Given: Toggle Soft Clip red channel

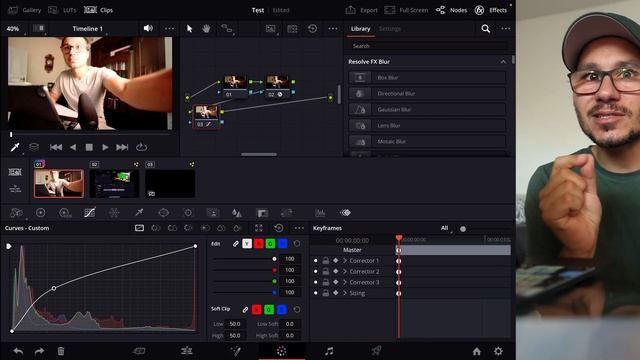Looking at the screenshot, I should pos(257,310).
